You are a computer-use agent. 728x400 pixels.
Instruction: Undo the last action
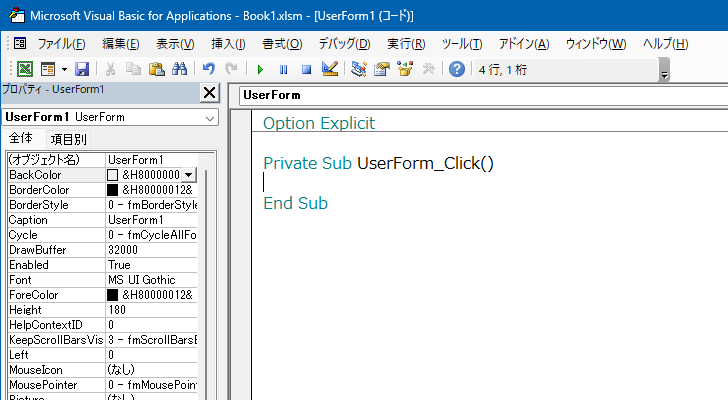208,70
